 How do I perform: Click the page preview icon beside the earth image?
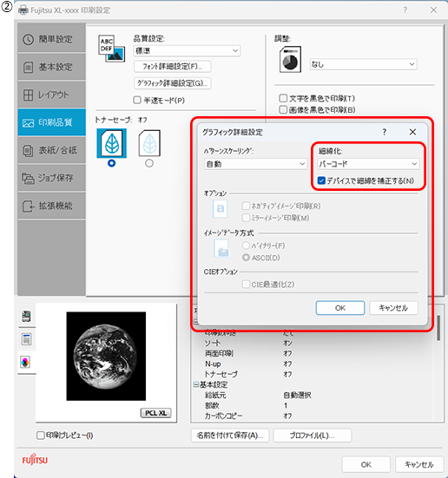tap(26, 339)
